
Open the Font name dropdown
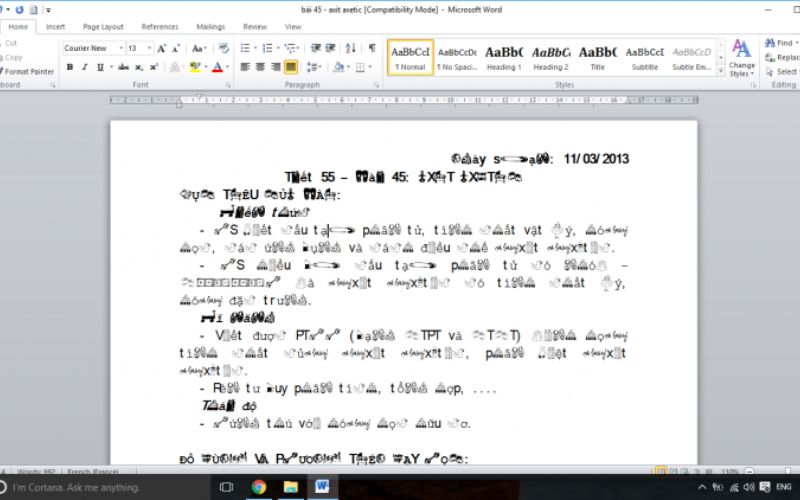pos(121,48)
